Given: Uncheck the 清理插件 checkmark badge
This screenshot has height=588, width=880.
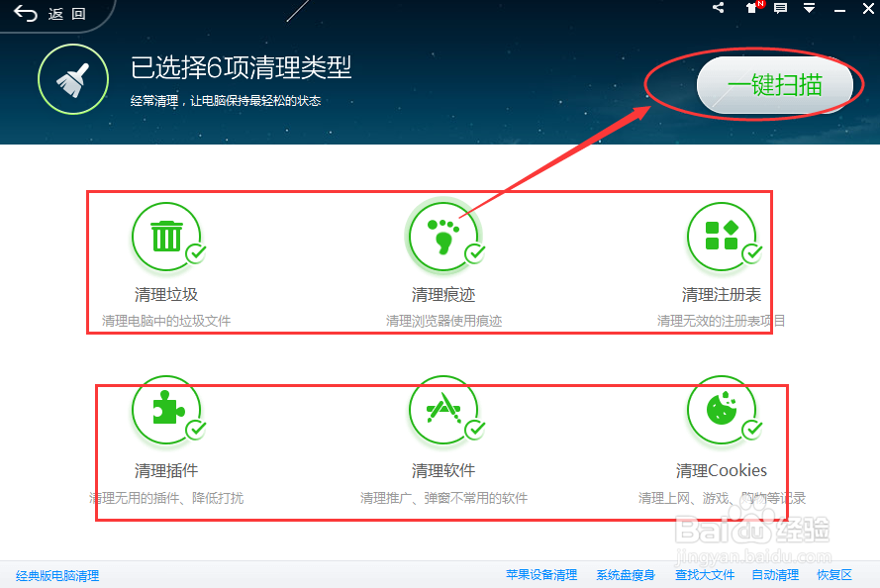Looking at the screenshot, I should (x=196, y=430).
